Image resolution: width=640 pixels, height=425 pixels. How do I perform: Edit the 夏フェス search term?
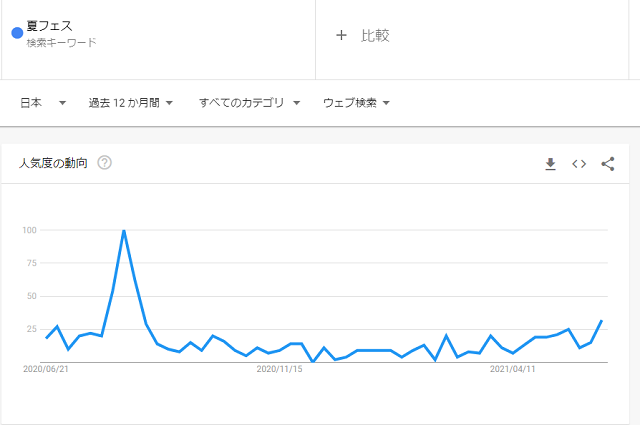[49, 26]
